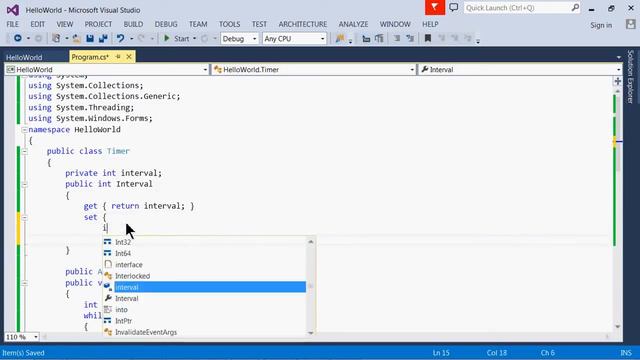The width and height of the screenshot is (640, 360).
Task: Open the BUILD menu
Action: pos(133,24)
